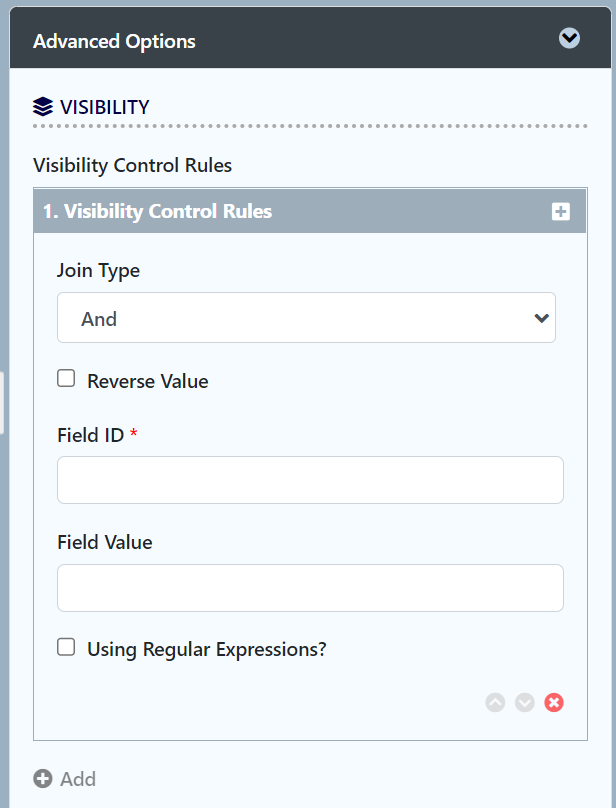Click the chevron icon in Advanced Options header
Image resolution: width=616 pixels, height=808 pixels.
coord(569,39)
